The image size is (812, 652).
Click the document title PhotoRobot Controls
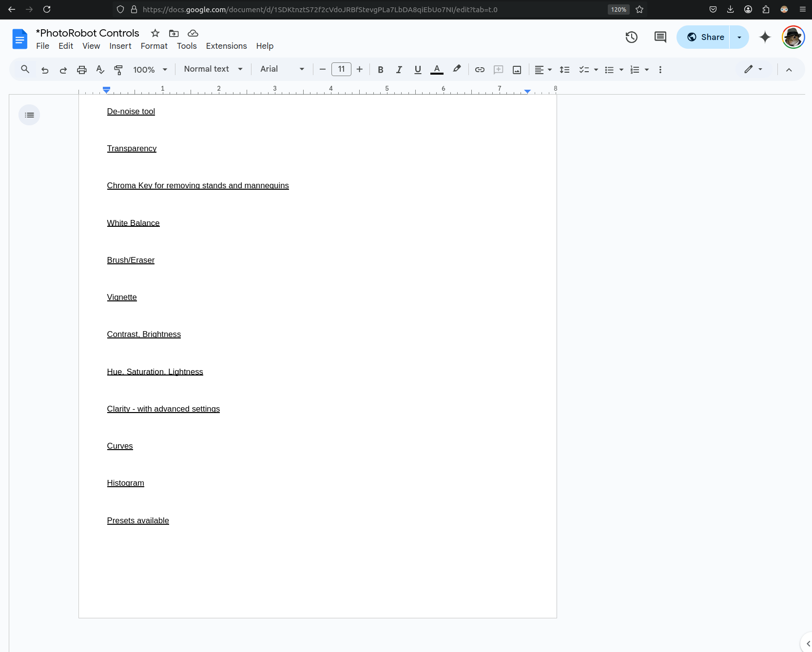click(x=88, y=33)
